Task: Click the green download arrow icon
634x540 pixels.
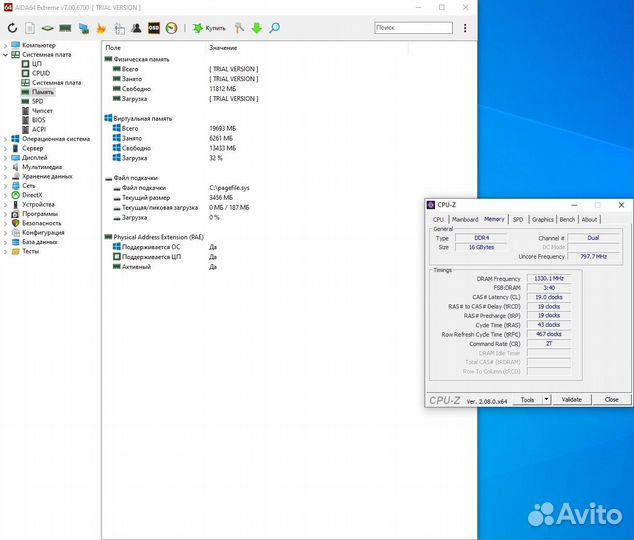Action: pos(257,28)
